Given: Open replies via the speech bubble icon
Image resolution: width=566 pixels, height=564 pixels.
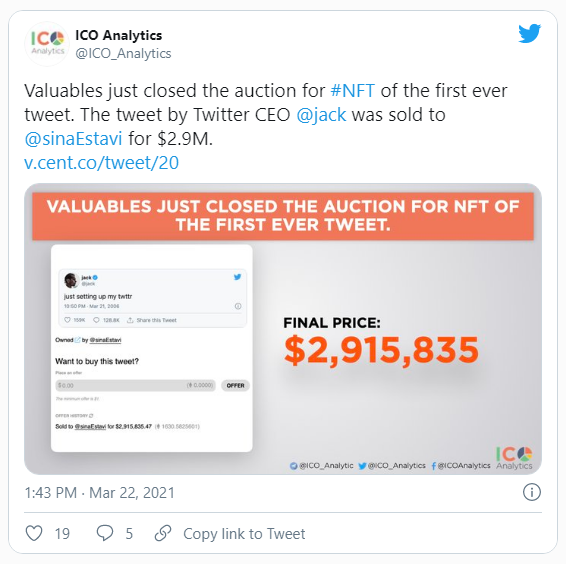Looking at the screenshot, I should point(105,533).
